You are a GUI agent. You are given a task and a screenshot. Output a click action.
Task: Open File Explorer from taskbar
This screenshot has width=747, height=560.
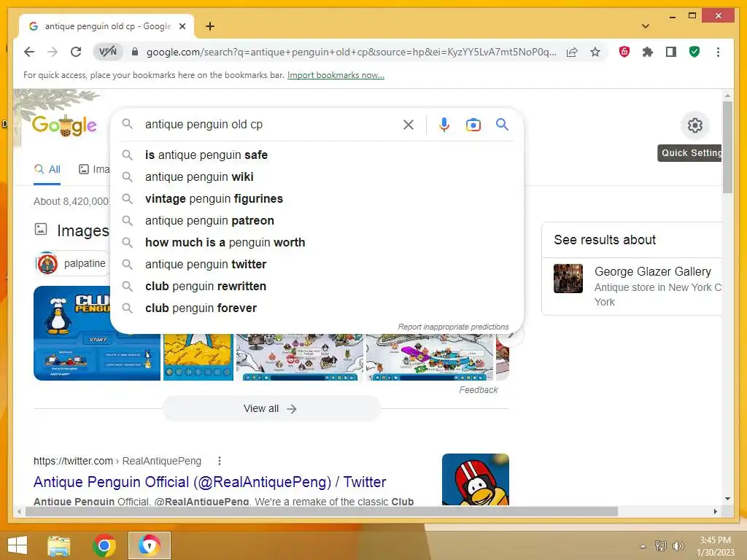[x=59, y=545]
